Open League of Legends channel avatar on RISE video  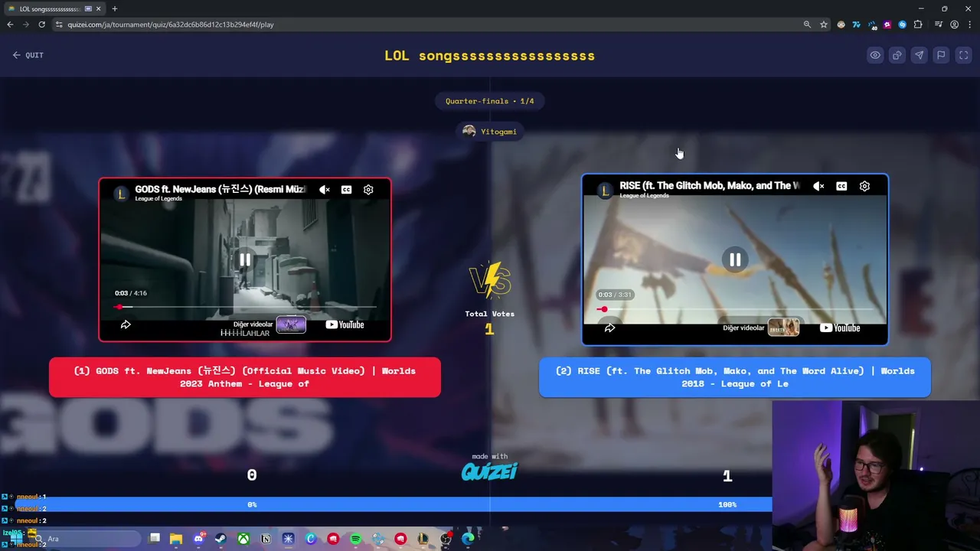605,191
